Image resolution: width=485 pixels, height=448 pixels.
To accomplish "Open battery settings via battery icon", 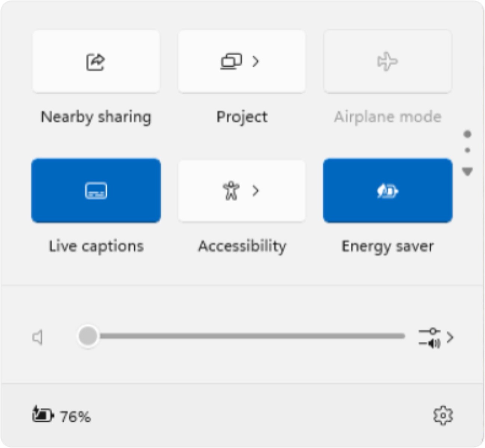I will point(43,414).
